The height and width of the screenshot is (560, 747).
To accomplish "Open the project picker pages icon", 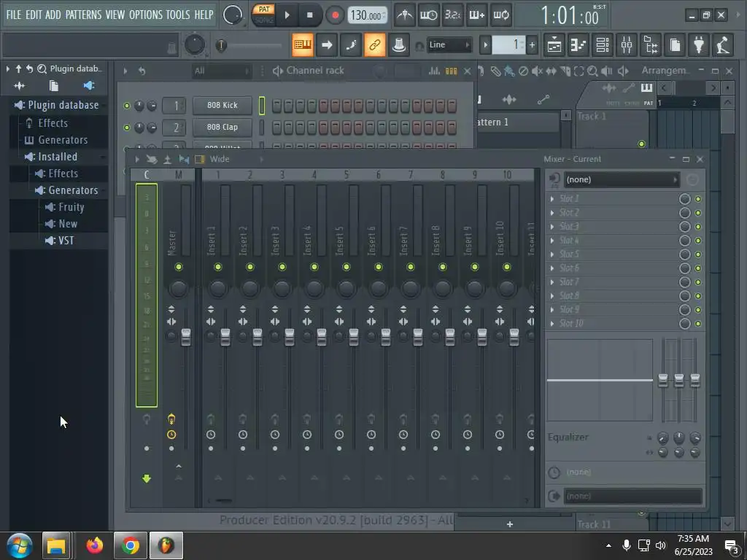I will point(675,44).
